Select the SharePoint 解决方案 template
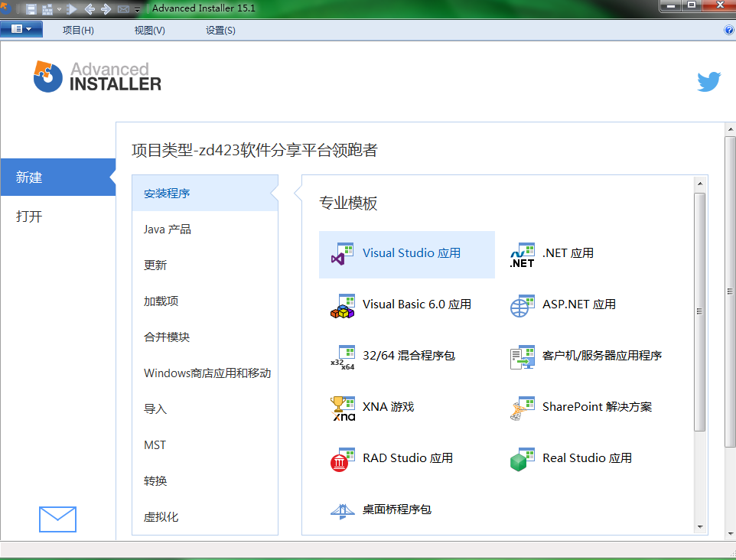 tap(596, 407)
